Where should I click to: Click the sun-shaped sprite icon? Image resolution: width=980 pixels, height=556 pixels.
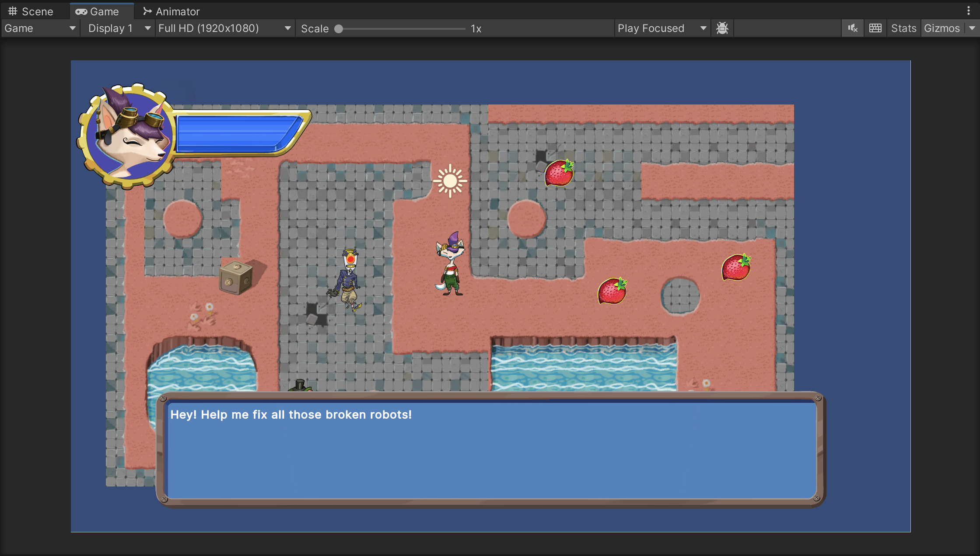[450, 181]
